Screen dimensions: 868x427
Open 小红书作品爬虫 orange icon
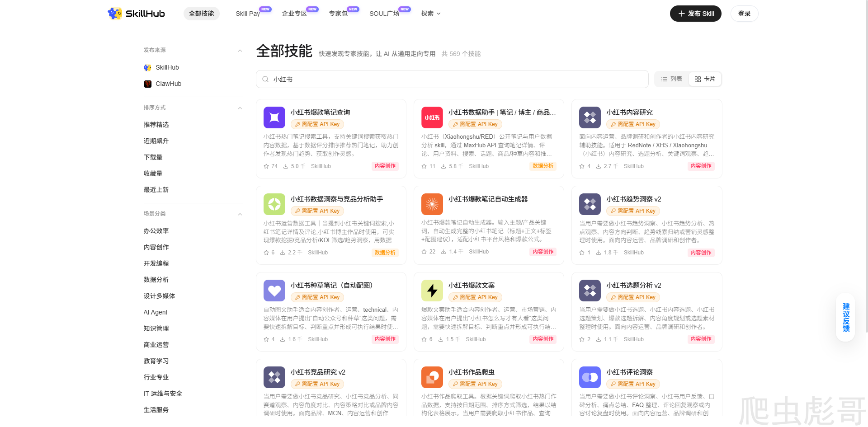[432, 377]
